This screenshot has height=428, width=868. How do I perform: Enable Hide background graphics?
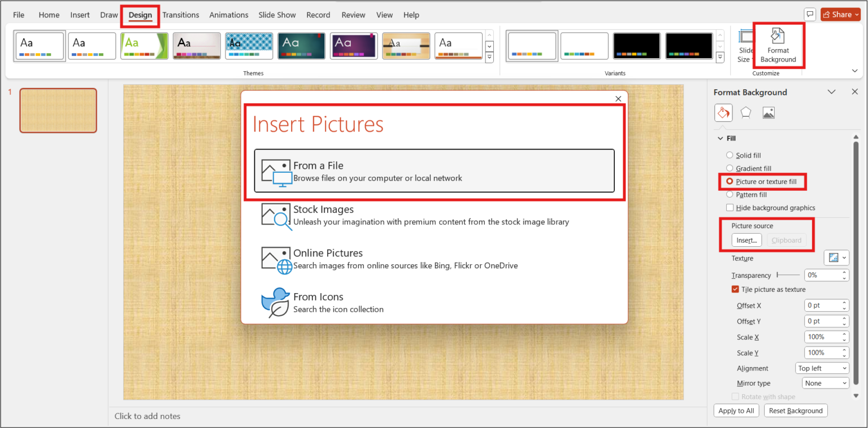pyautogui.click(x=730, y=207)
